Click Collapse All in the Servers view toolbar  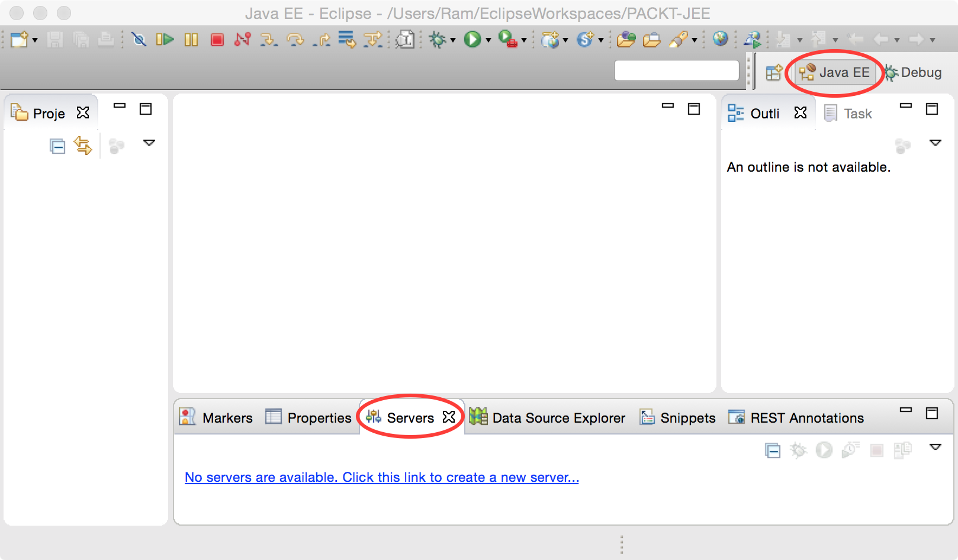point(773,450)
